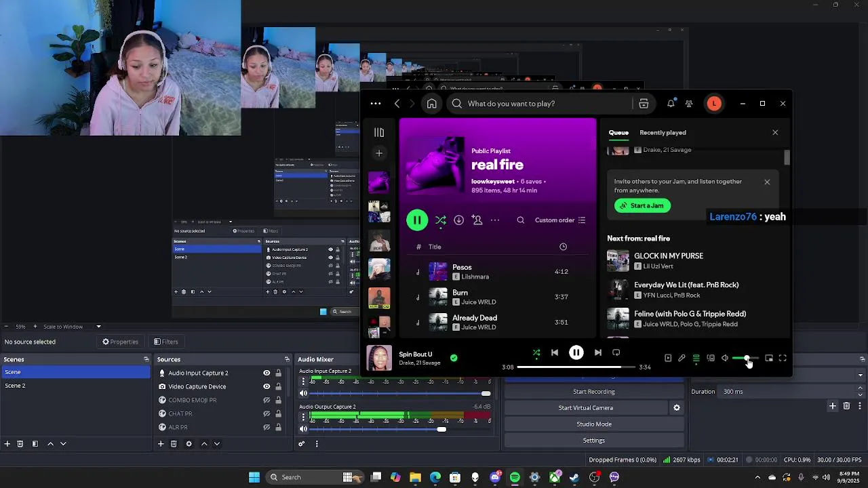Toggle shuffle next to playlist pause button

(x=441, y=220)
